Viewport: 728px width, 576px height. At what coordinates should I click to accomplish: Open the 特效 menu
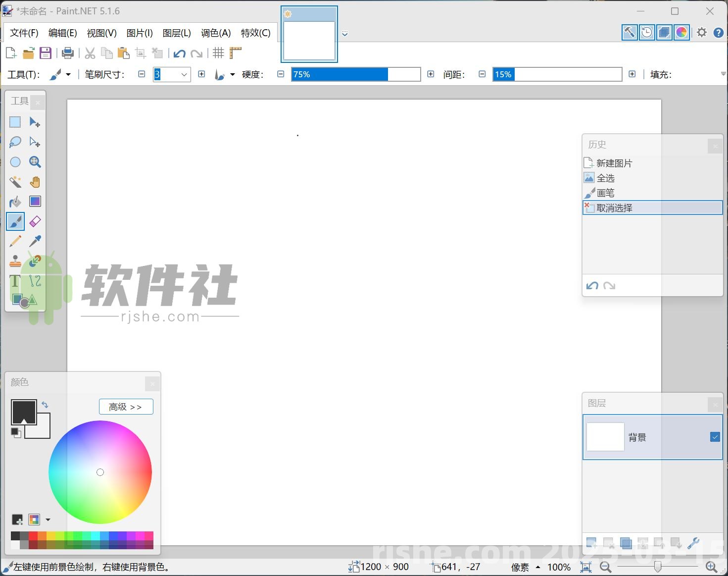tap(255, 33)
